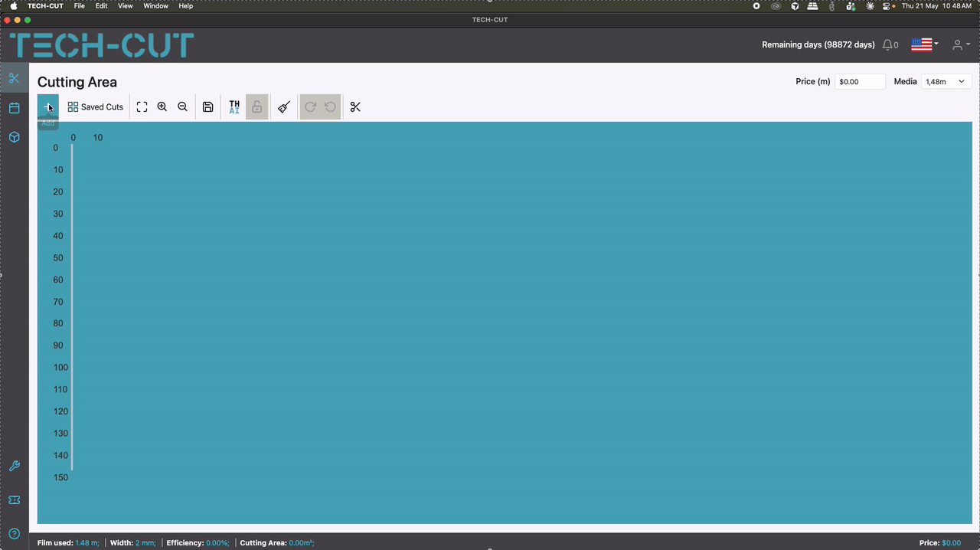Click the vertical ruler mark 100
The image size is (980, 550).
tap(60, 368)
